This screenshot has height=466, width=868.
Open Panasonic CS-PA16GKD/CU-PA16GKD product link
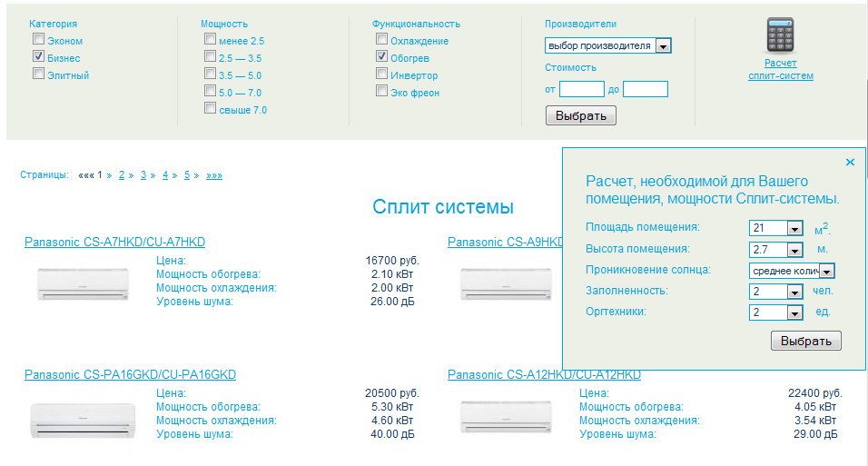(130, 374)
